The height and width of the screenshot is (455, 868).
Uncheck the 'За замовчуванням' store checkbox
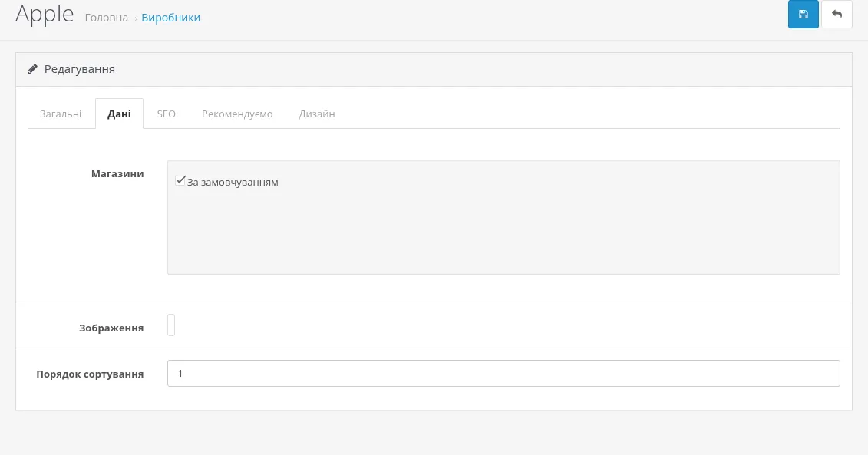[180, 180]
